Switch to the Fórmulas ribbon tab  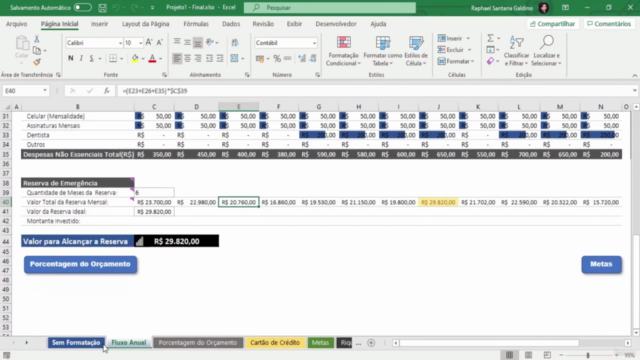[x=196, y=24]
